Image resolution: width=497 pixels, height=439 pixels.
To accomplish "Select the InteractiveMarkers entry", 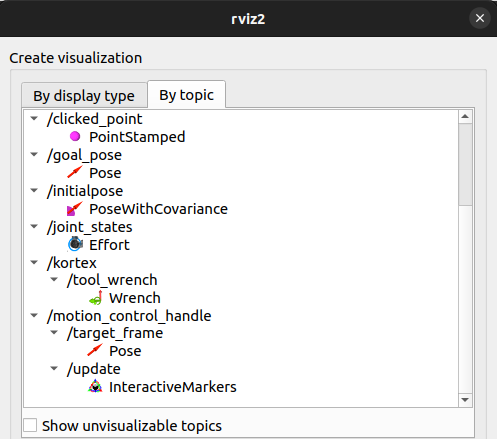I will pyautogui.click(x=173, y=387).
